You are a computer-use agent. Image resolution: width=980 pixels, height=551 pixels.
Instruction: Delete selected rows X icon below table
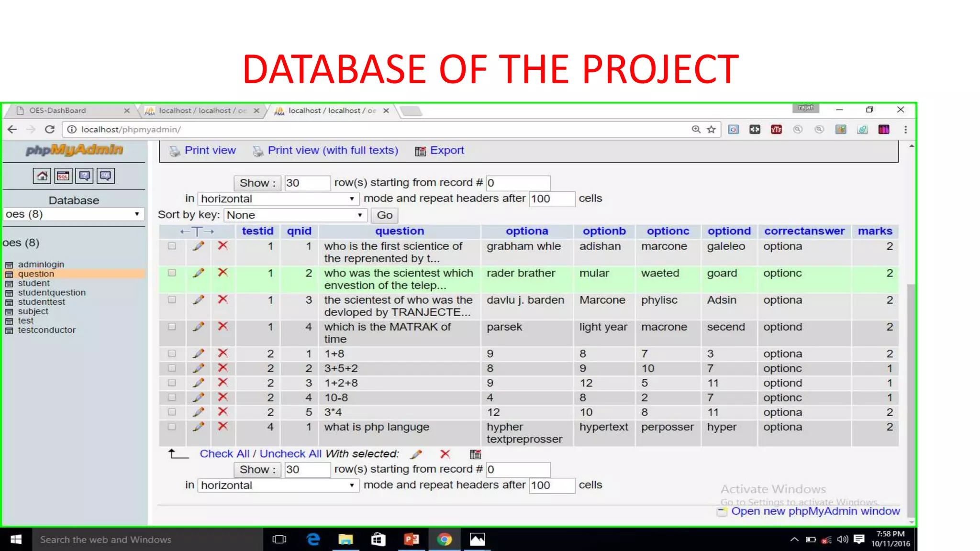click(x=445, y=454)
